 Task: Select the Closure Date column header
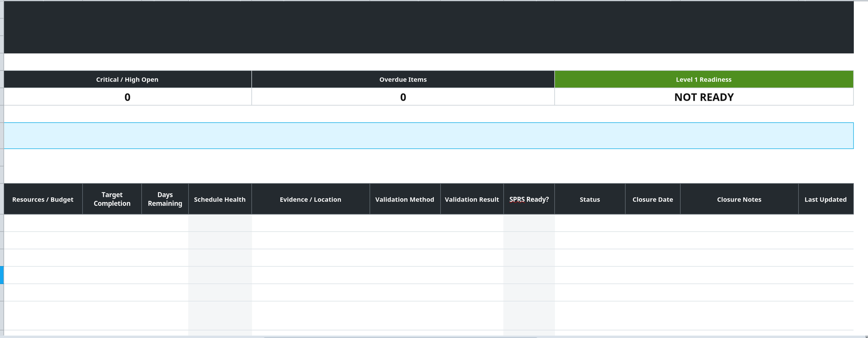point(652,199)
